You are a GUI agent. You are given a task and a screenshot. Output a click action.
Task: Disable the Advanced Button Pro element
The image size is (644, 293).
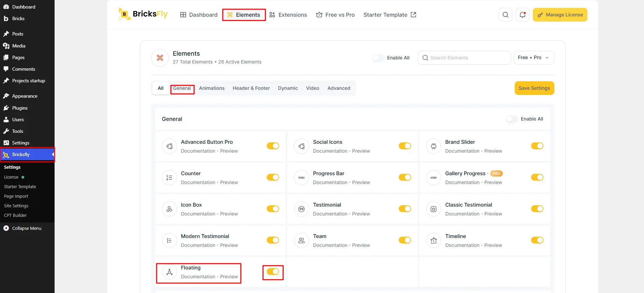pos(273,146)
